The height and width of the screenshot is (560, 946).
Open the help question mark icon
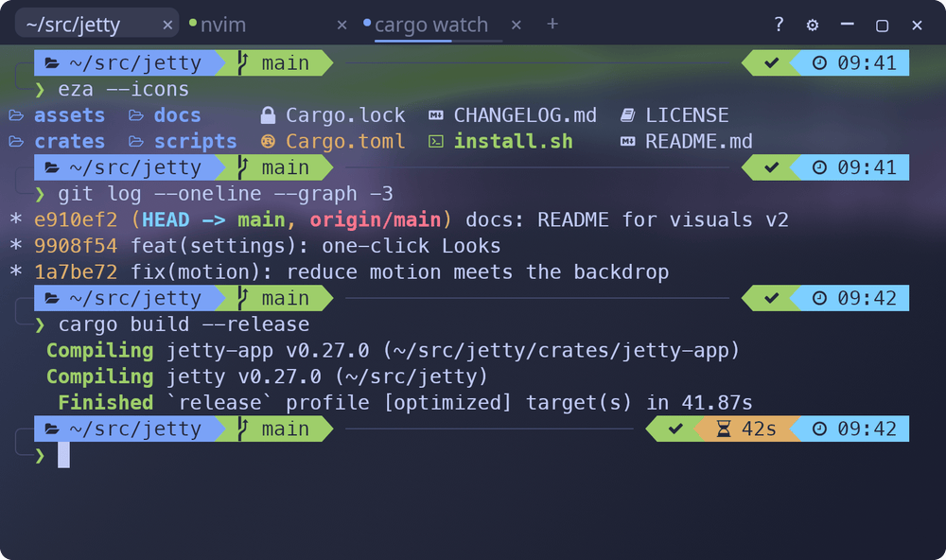coord(779,25)
